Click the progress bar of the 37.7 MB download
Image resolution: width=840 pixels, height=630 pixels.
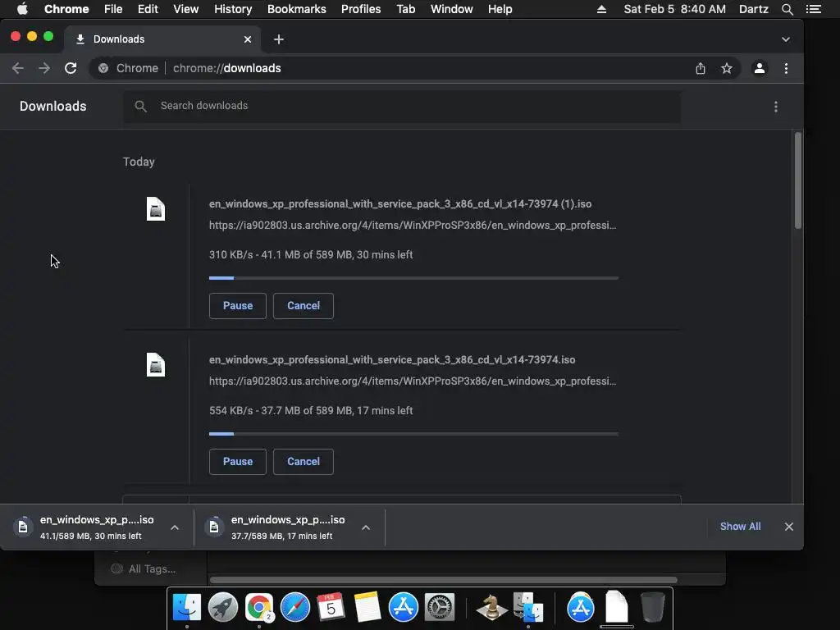click(413, 434)
